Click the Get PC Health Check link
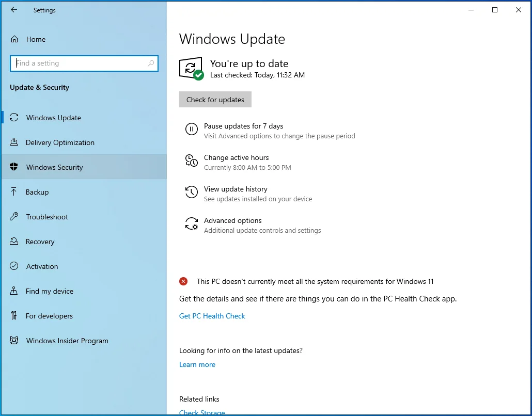This screenshot has width=532, height=416. pyautogui.click(x=212, y=316)
